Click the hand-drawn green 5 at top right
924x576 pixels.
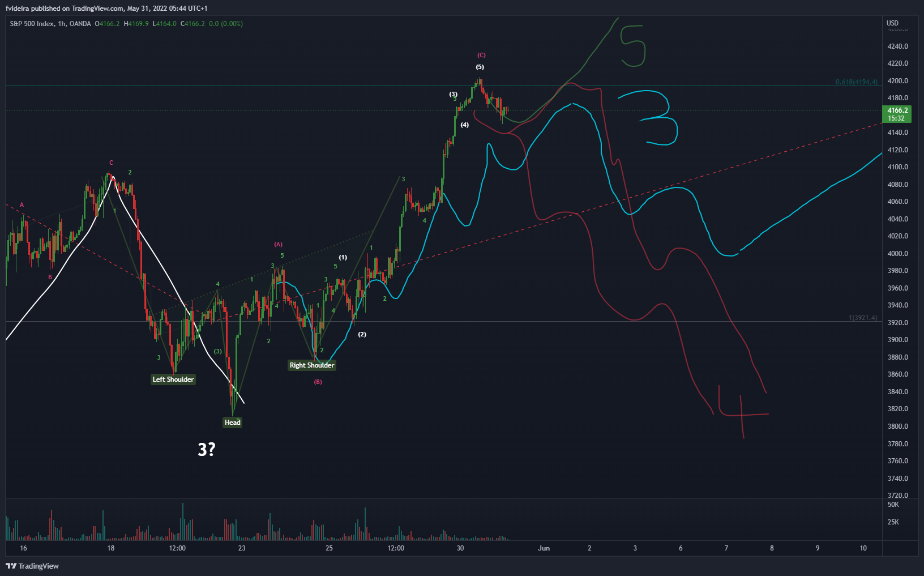633,46
